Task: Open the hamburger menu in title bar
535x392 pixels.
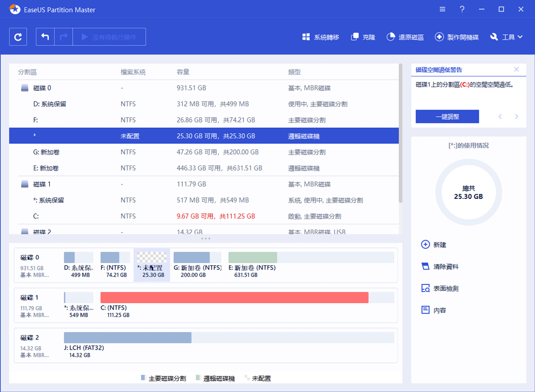Action: tap(442, 10)
